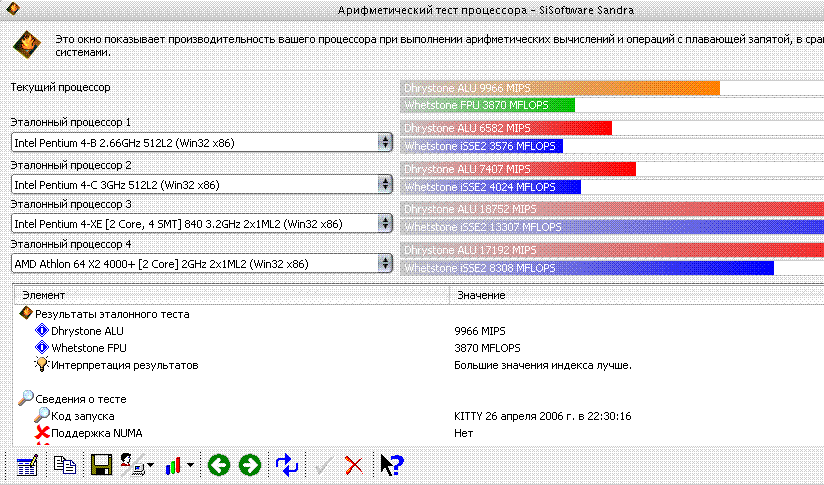
Task: Click the Значение column header
Action: 637,295
